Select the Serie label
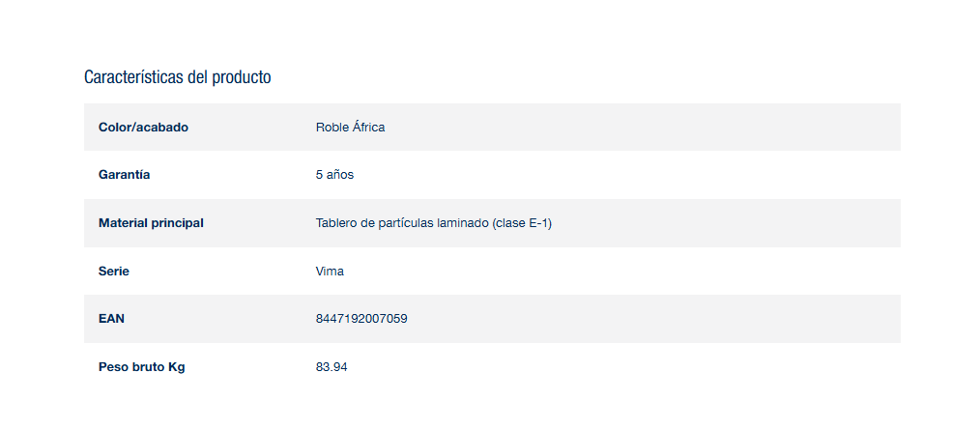The image size is (980, 430). [x=113, y=272]
